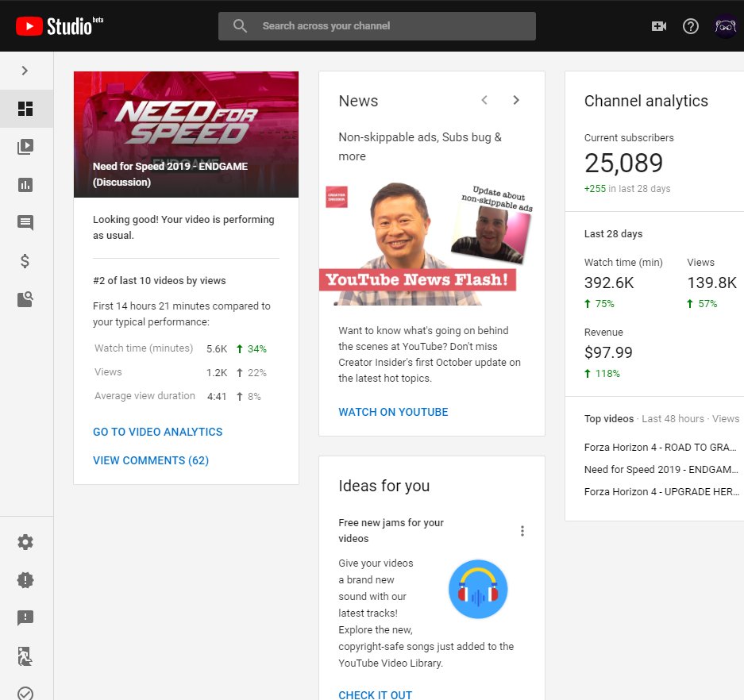
Task: Open the Need for Speed video thumbnail
Action: (x=186, y=134)
